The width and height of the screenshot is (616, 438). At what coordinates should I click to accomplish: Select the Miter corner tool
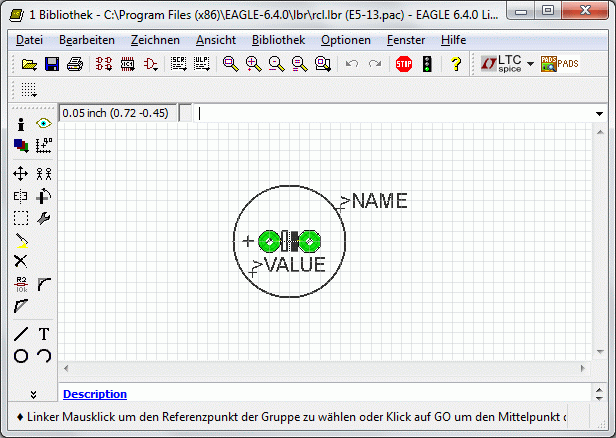pyautogui.click(x=44, y=284)
